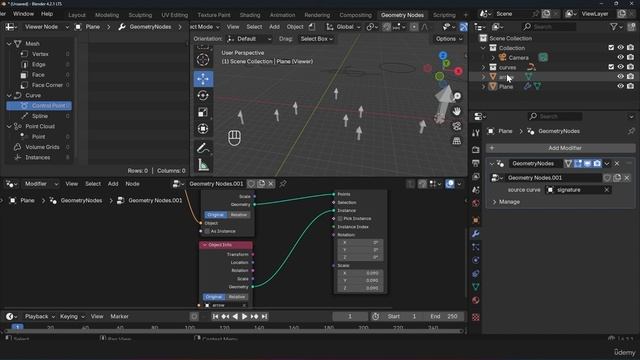
Task: Collapse the Mesh section in spreadsheet
Action: pyautogui.click(x=9, y=43)
